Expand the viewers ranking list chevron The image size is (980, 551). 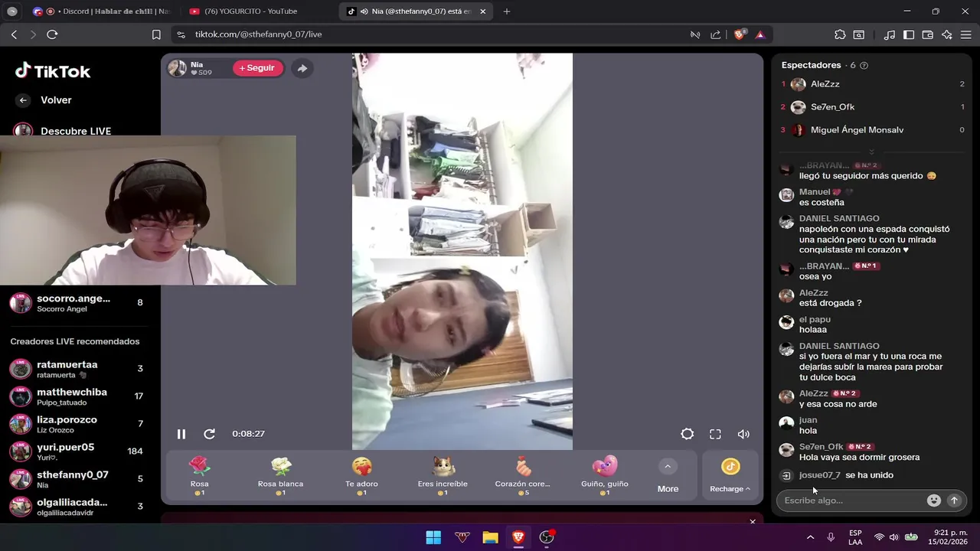point(871,152)
